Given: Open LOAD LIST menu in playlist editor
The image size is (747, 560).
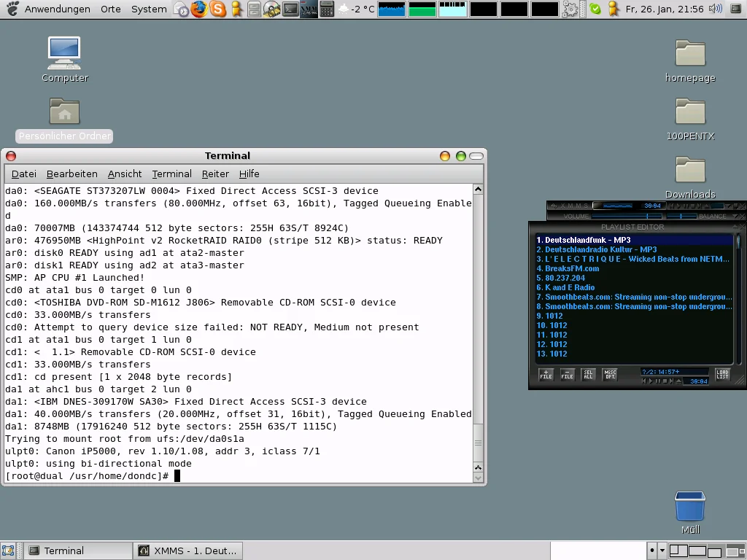Looking at the screenshot, I should click(x=722, y=375).
